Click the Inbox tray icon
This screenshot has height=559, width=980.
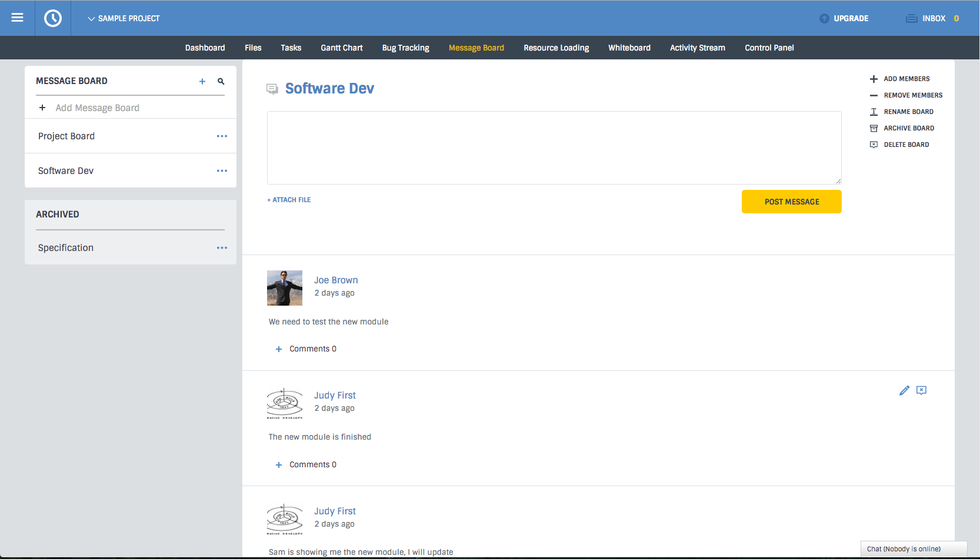click(x=911, y=18)
